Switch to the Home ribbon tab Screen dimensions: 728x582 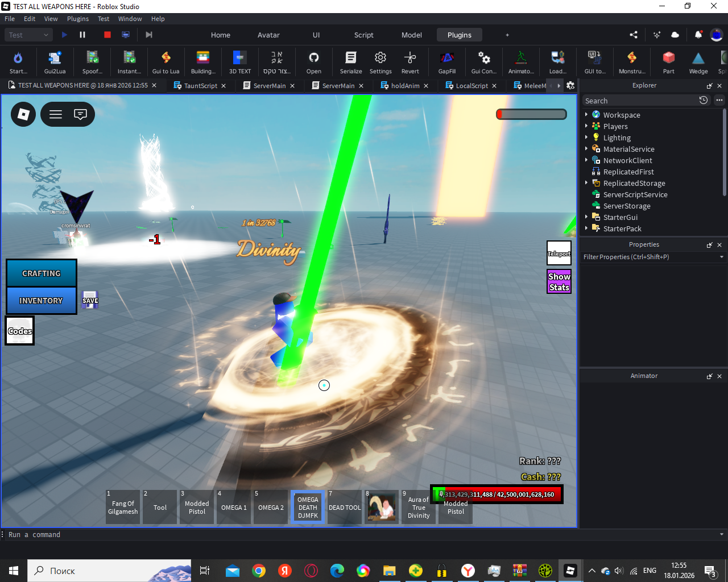tap(221, 35)
